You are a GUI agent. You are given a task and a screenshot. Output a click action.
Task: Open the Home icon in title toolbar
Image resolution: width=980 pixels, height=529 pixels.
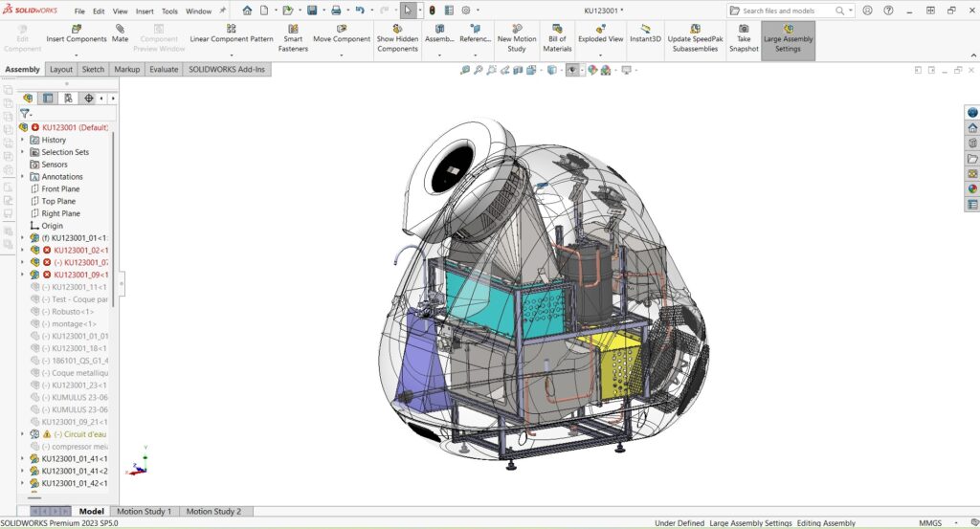[247, 11]
